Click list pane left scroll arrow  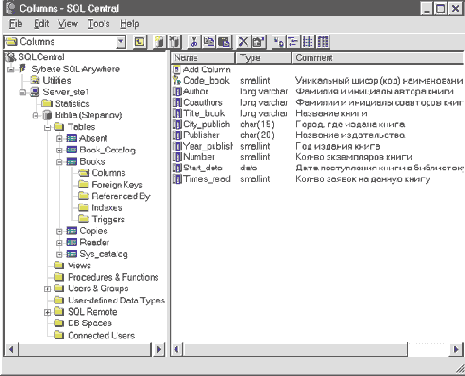pos(177,349)
